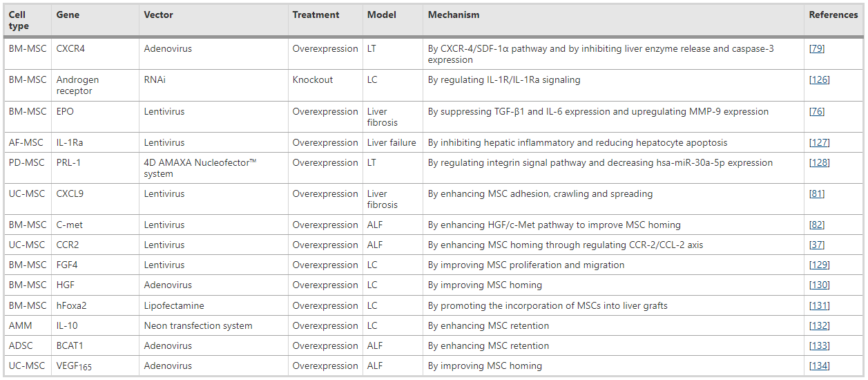Image resolution: width=868 pixels, height=380 pixels.
Task: Click reference 129 in FGF4 row
Action: click(x=819, y=265)
